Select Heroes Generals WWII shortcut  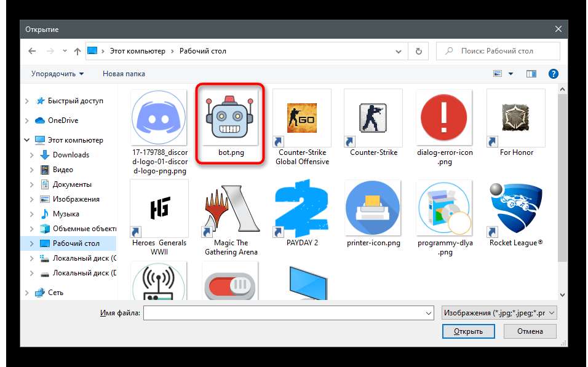(159, 218)
